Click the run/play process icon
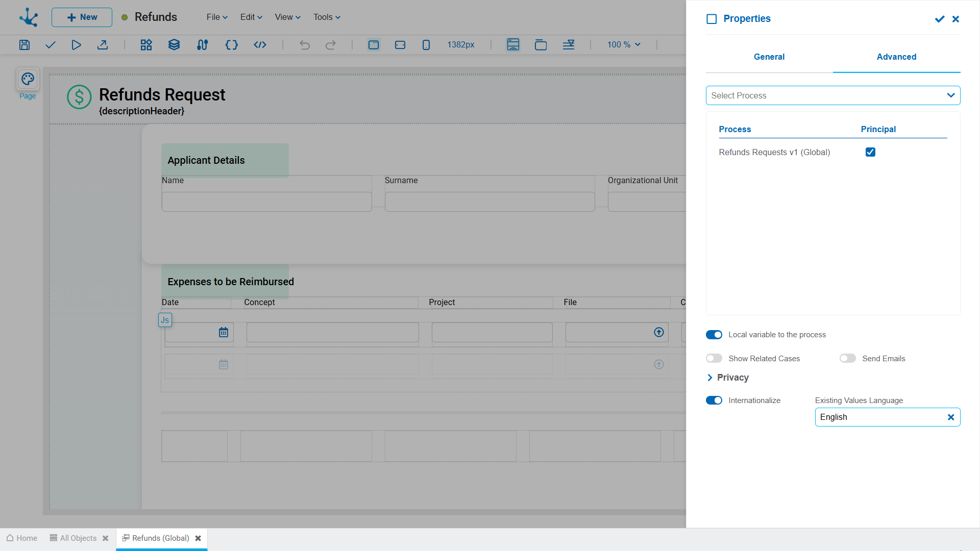This screenshot has height=551, width=980. (76, 45)
